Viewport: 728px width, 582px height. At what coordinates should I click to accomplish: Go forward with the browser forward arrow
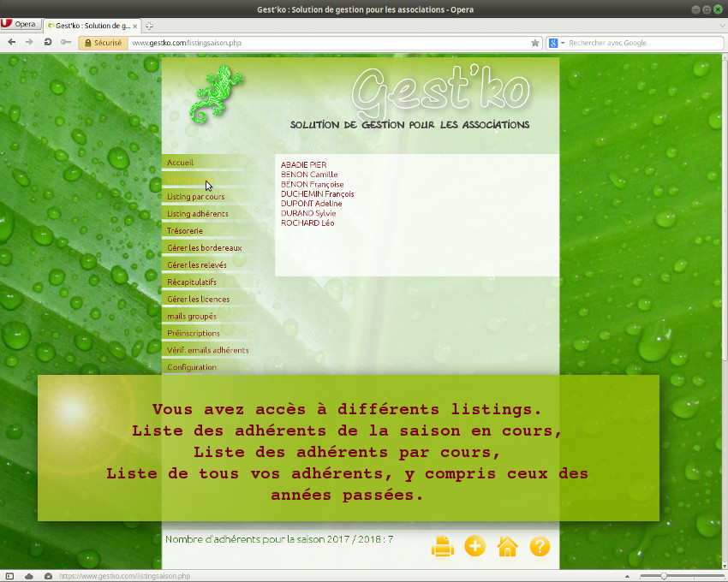[29, 42]
